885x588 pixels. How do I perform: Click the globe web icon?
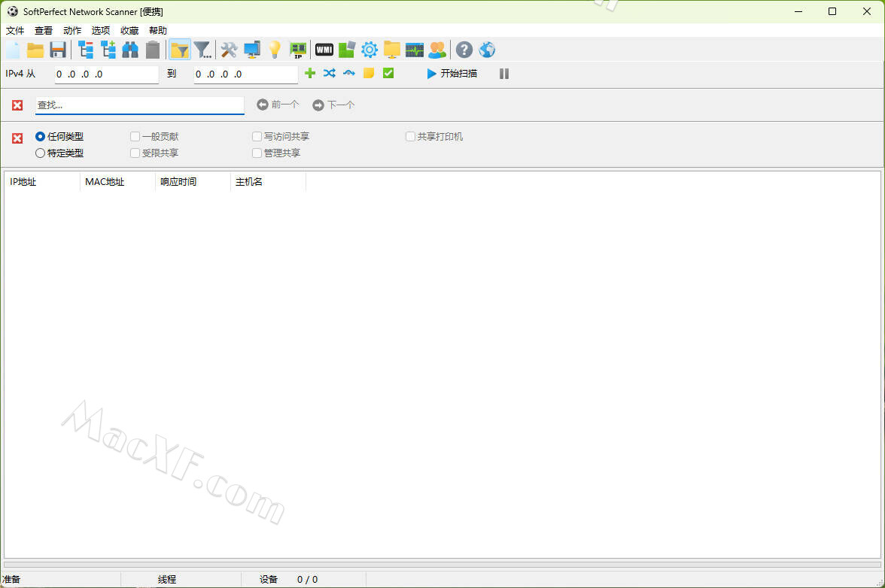pyautogui.click(x=486, y=50)
